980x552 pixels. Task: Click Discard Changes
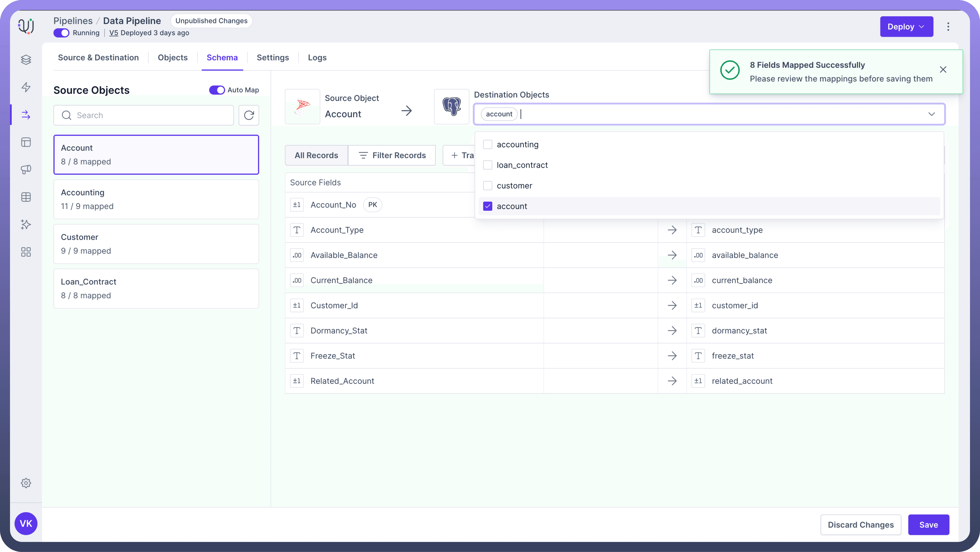860,524
